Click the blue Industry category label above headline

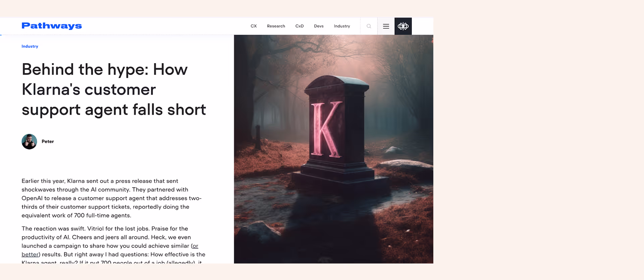coord(30,46)
